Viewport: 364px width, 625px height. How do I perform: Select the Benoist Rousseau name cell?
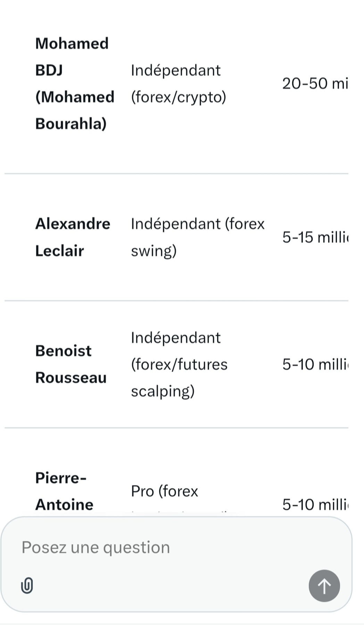click(x=71, y=364)
